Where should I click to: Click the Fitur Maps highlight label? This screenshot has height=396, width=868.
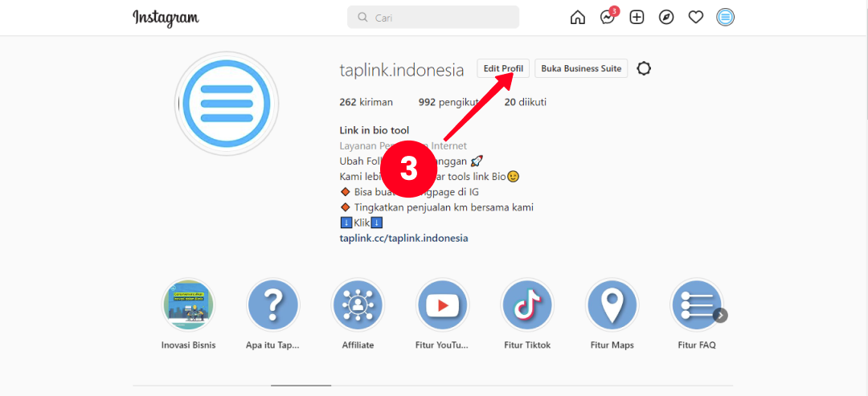click(x=612, y=345)
